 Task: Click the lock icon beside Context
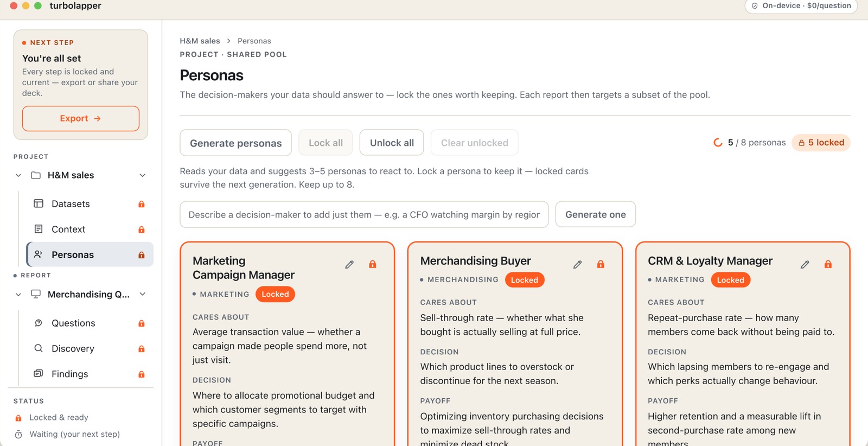tap(142, 230)
